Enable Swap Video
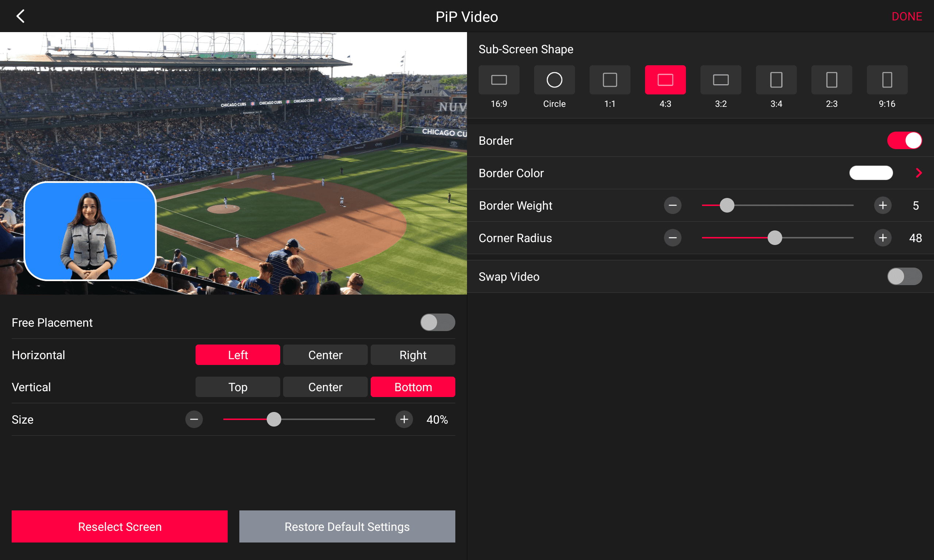The height and width of the screenshot is (560, 934). pyautogui.click(x=904, y=276)
